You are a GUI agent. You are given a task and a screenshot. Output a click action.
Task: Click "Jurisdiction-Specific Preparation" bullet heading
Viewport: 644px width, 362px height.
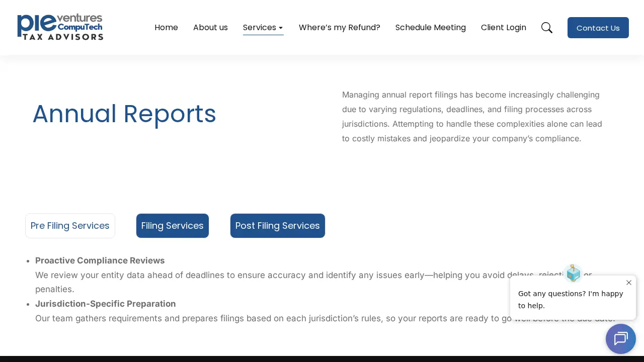106,304
